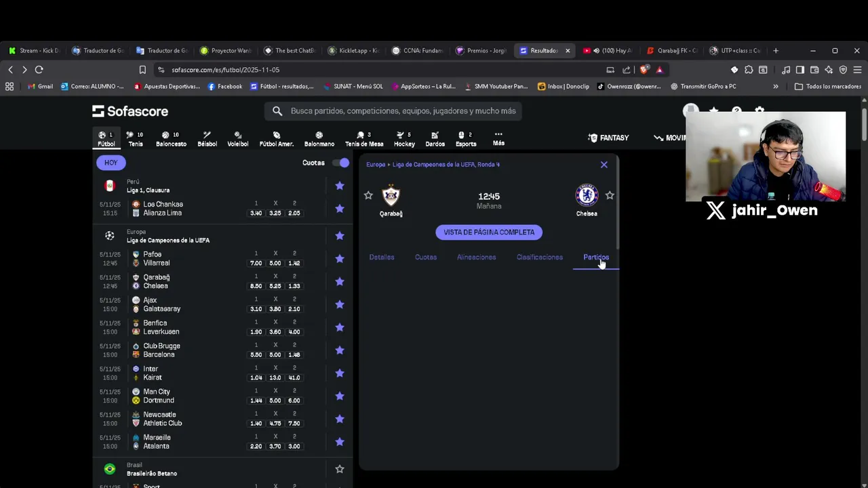The image size is (868, 488).
Task: Unfavorite the Peru Liga 1 Clausura league star
Action: click(340, 186)
